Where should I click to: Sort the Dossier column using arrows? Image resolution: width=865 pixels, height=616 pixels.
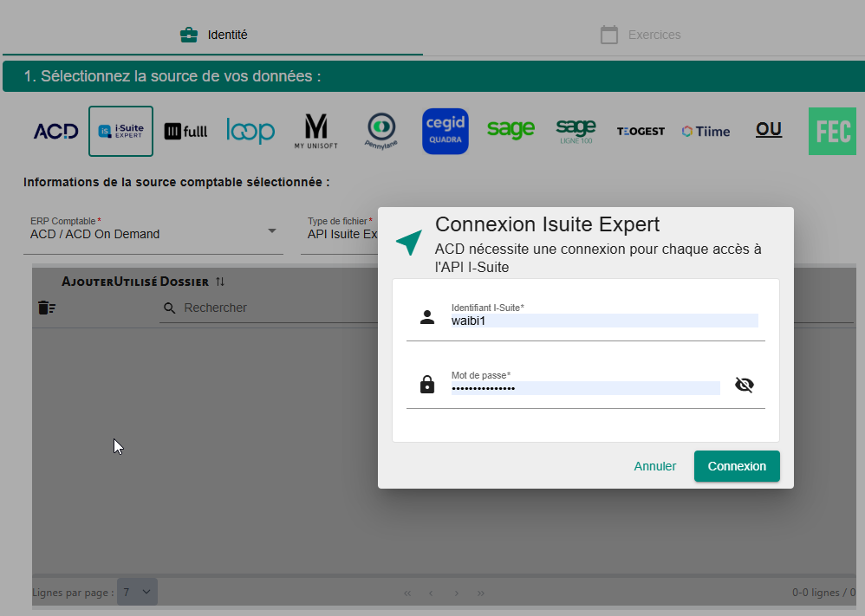[x=220, y=282]
